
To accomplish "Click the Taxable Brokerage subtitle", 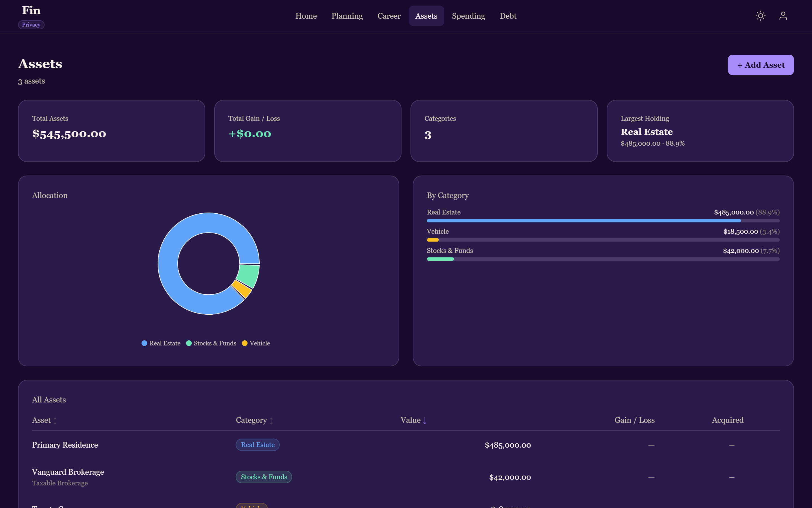I will coord(60,483).
